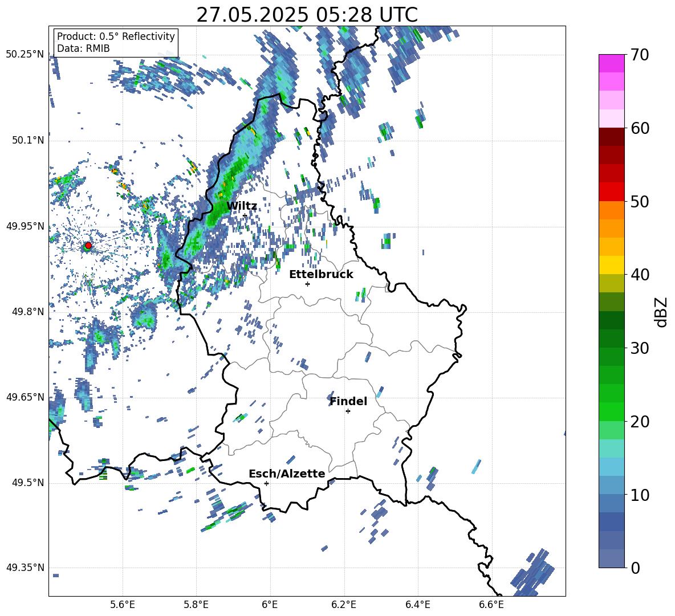Click the red radar site marker
675x616 pixels.
[88, 246]
